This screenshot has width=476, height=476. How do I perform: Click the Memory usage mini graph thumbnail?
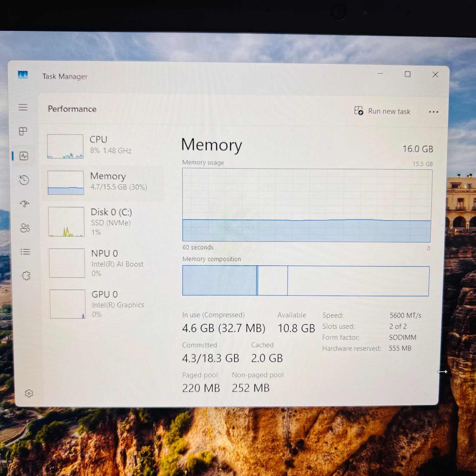pyautogui.click(x=66, y=183)
